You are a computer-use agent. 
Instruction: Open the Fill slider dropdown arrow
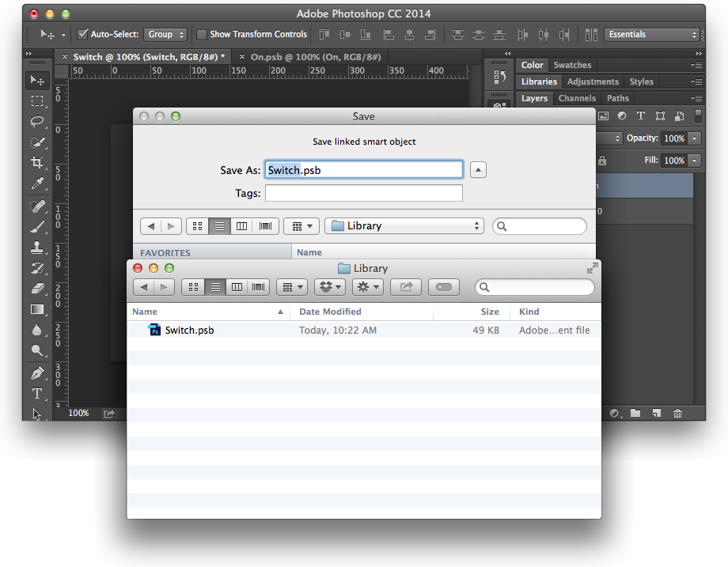point(695,161)
